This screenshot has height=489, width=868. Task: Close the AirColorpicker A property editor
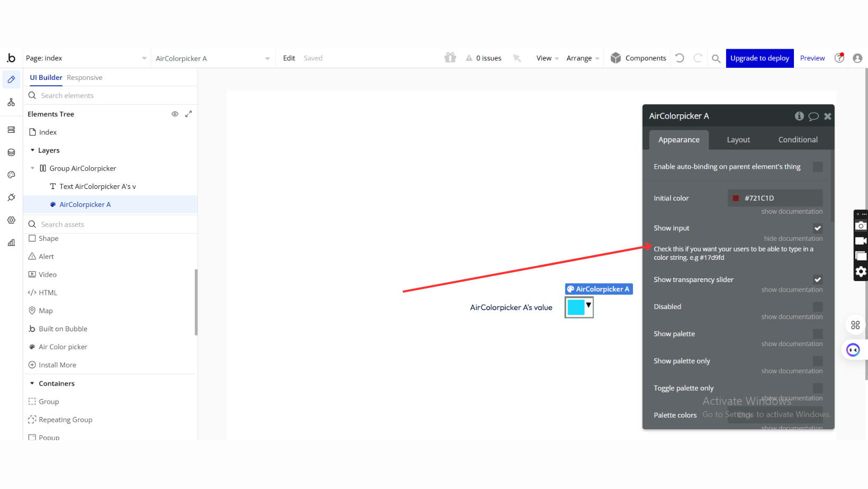tap(828, 116)
